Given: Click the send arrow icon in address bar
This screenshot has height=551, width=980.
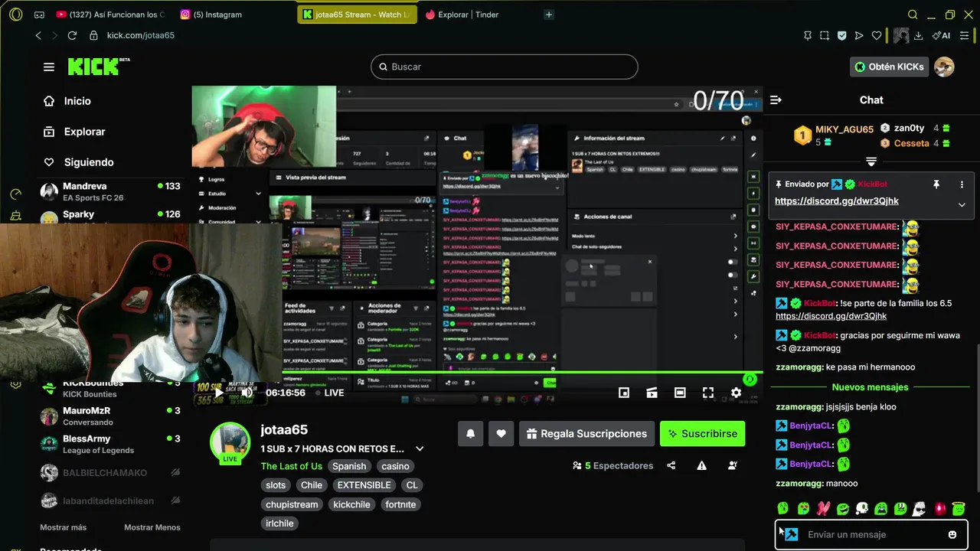Looking at the screenshot, I should 858,35.
